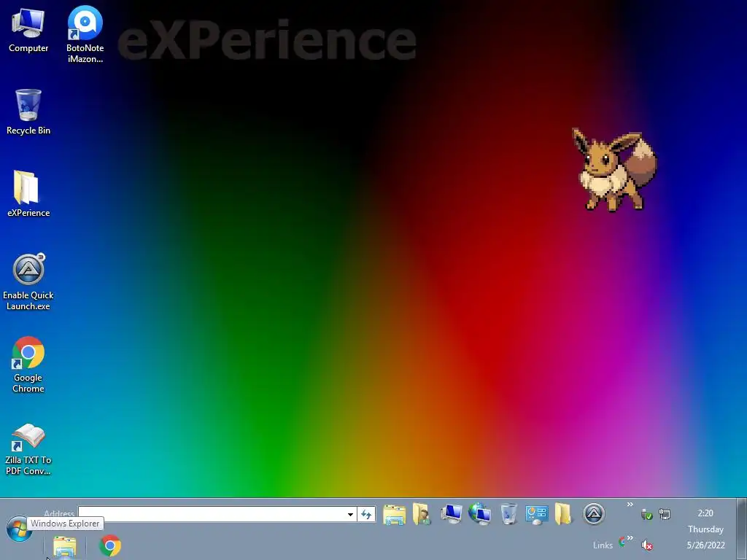Open Computer icon in taskbar toolbar

(x=451, y=514)
